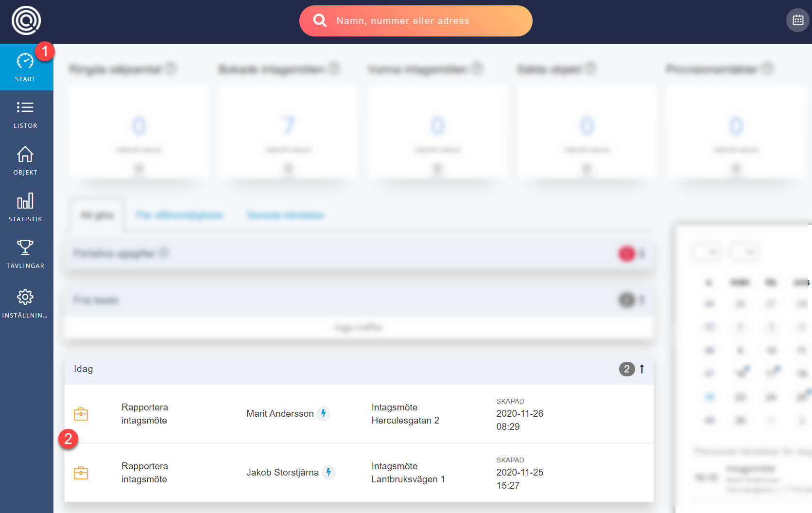The width and height of the screenshot is (812, 513).
Task: Open Jakob Storstjärna contact name
Action: coord(282,473)
